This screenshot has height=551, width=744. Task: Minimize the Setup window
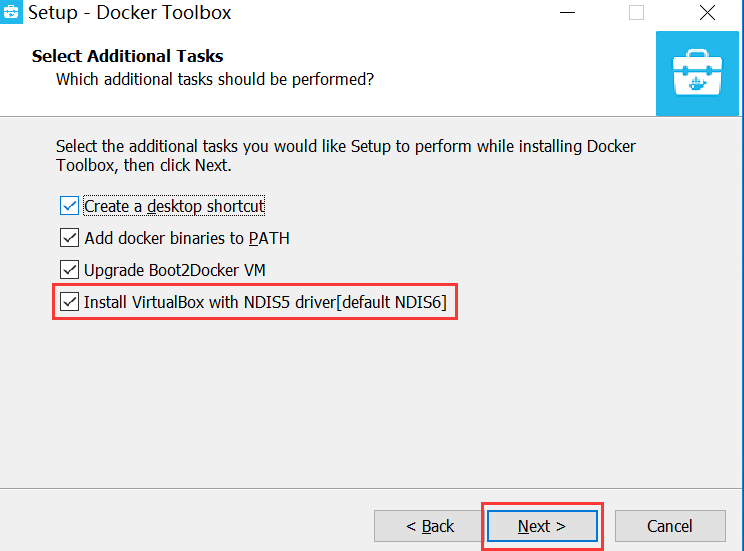point(567,12)
